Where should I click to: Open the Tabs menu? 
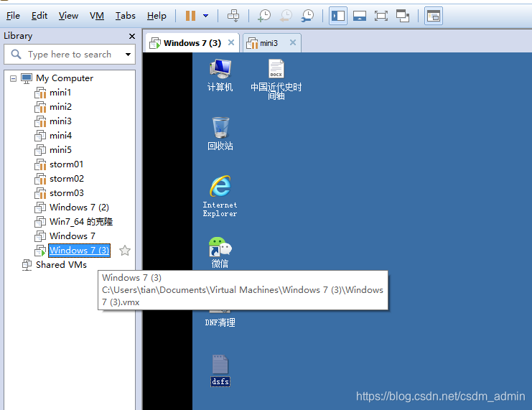coord(125,16)
